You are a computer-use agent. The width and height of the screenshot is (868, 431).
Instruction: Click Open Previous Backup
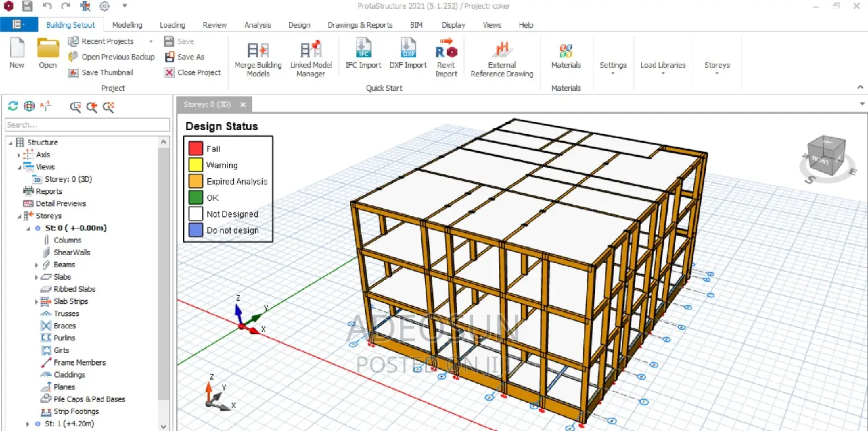pos(111,57)
